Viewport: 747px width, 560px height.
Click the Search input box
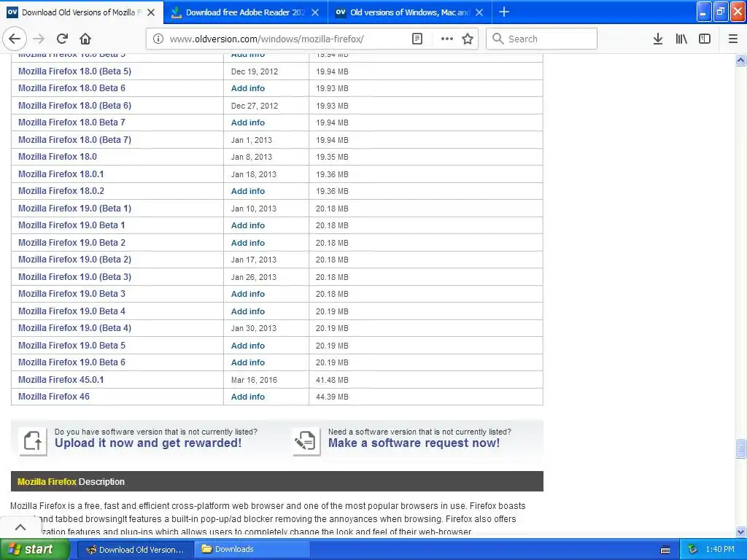(542, 39)
